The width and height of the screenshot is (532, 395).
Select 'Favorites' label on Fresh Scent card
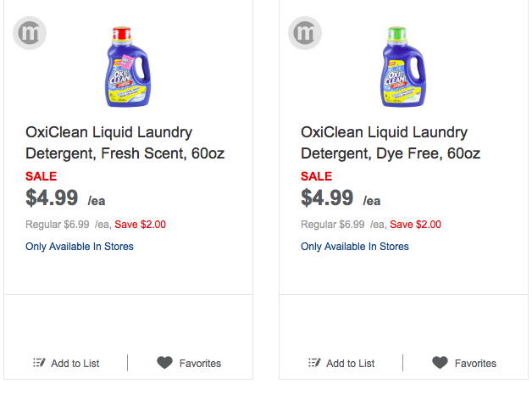pyautogui.click(x=200, y=364)
